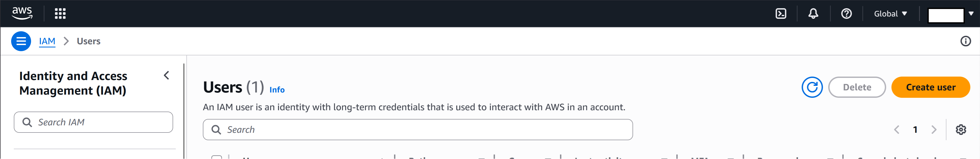Open the notifications bell

click(813, 14)
